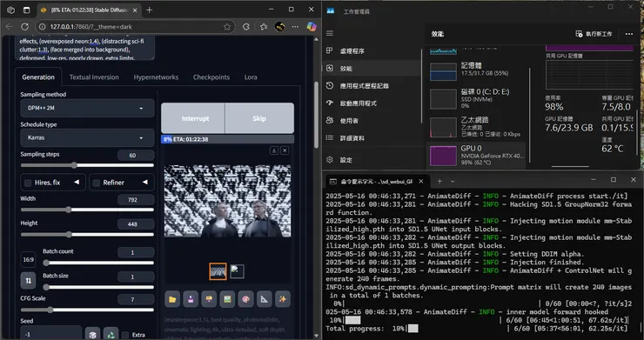The image size is (644, 340).
Task: Open output images folder icon
Action: [x=172, y=299]
